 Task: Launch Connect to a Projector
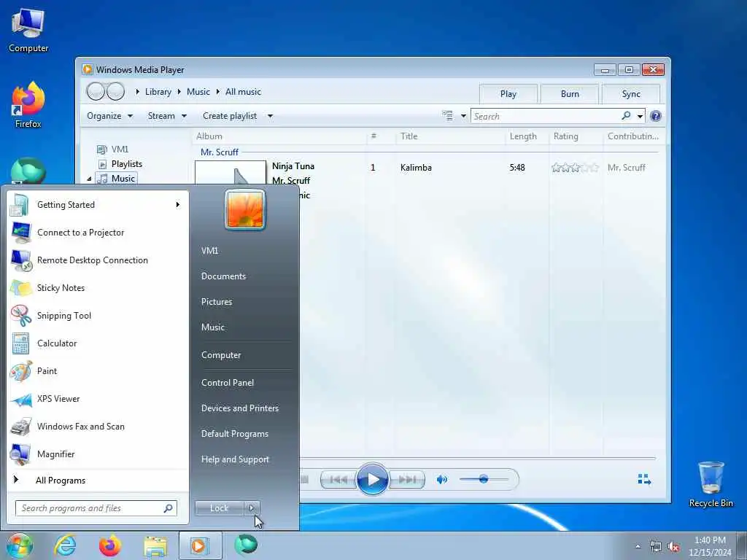click(x=97, y=233)
